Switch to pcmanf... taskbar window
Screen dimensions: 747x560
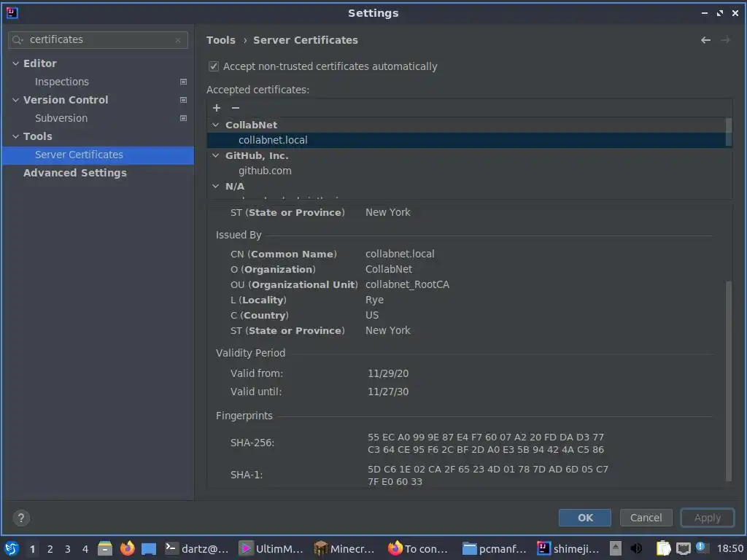(494, 548)
